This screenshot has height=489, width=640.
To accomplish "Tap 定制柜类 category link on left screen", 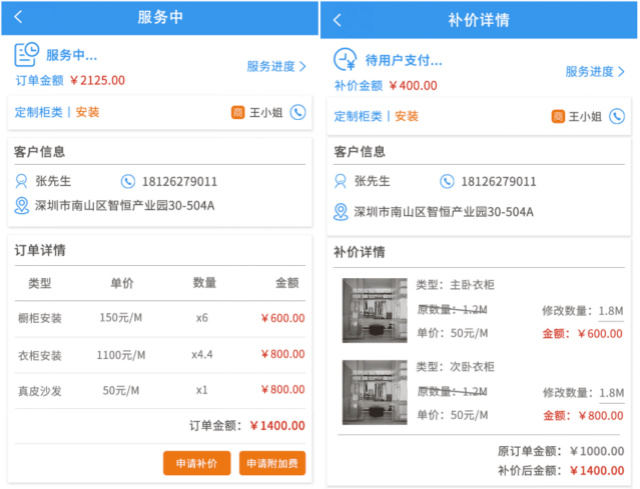I will pos(38,112).
